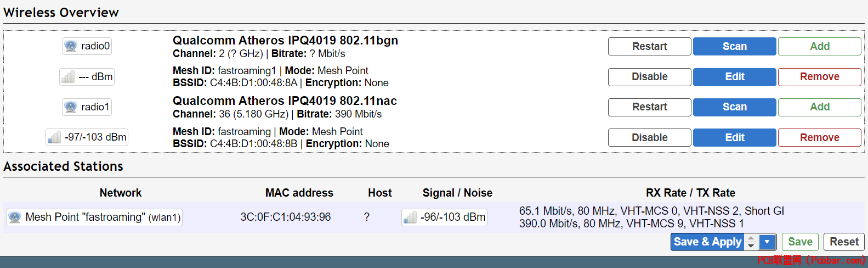Click Mesh Point fastroaming network icon
868x268 pixels.
(15, 217)
